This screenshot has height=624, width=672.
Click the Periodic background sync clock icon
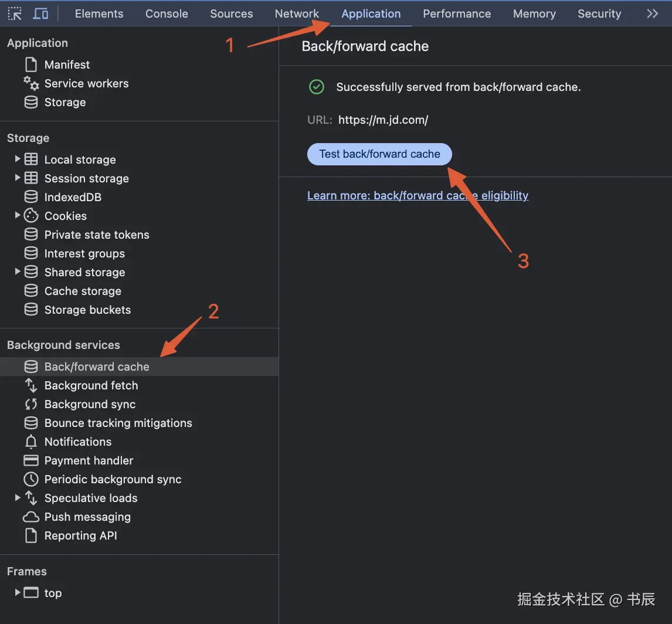(31, 479)
